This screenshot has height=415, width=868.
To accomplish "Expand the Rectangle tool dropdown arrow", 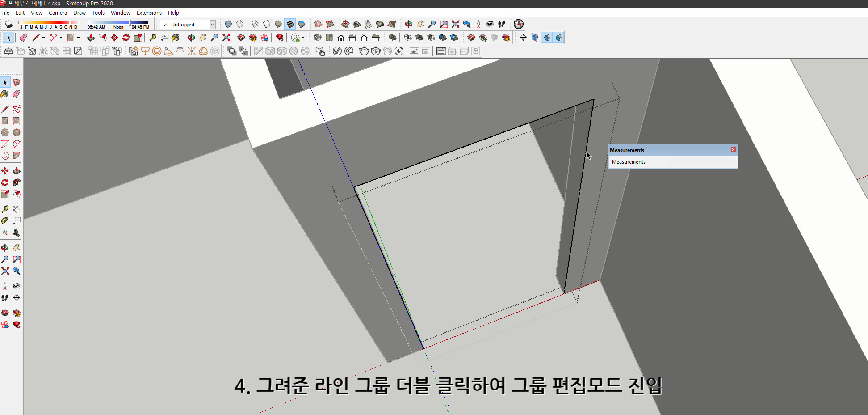I will coord(77,38).
